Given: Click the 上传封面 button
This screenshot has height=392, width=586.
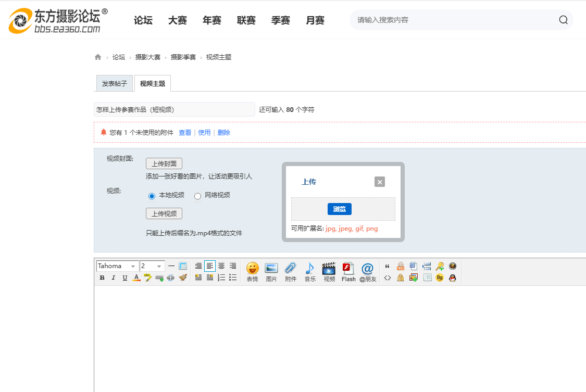Looking at the screenshot, I should (x=164, y=163).
